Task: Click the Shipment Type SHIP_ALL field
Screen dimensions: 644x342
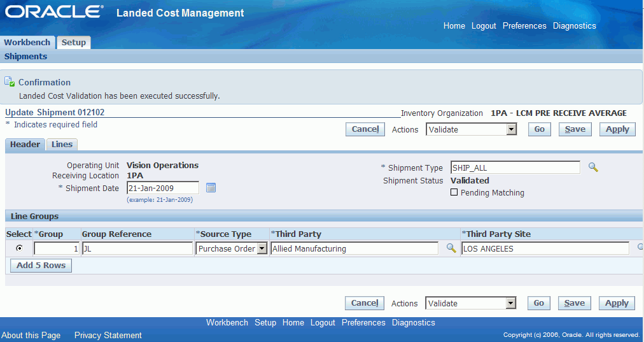Action: 515,167
